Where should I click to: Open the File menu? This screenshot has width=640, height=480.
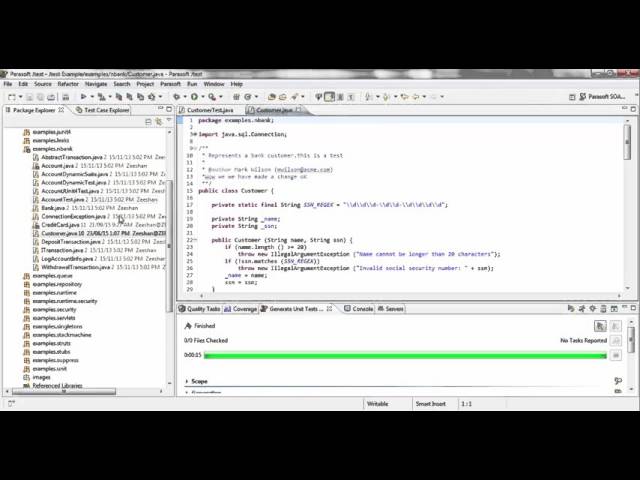tap(8, 84)
